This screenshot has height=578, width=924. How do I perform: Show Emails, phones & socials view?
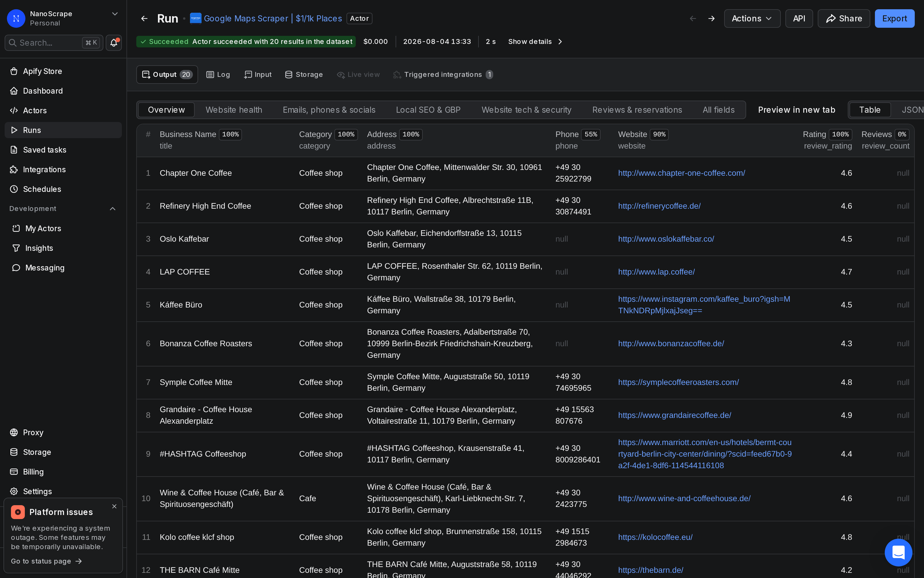[329, 110]
